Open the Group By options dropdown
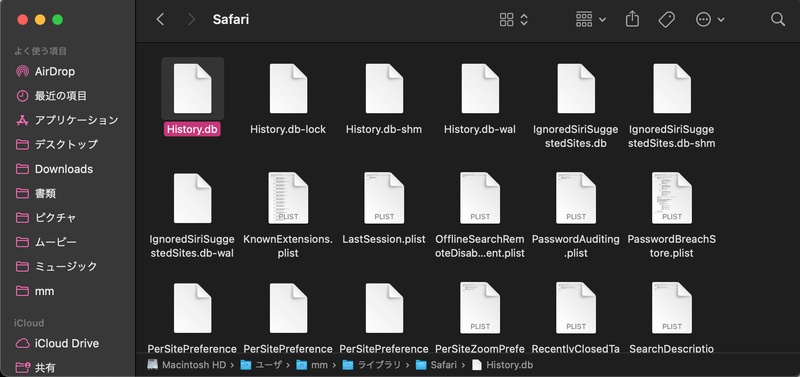Viewport: 800px width, 377px height. point(590,20)
